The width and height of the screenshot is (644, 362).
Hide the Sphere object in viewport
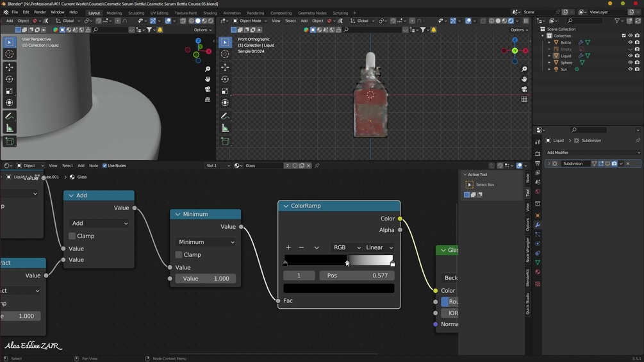[x=631, y=62]
